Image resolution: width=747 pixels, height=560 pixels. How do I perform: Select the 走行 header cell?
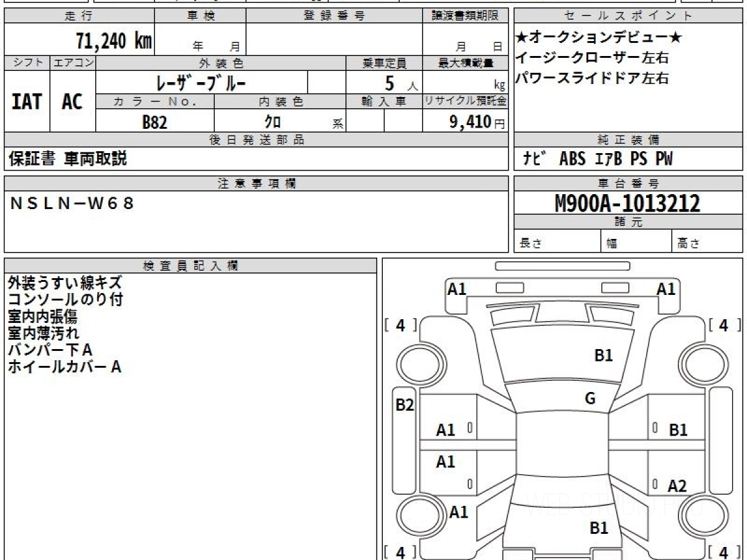[x=79, y=16]
